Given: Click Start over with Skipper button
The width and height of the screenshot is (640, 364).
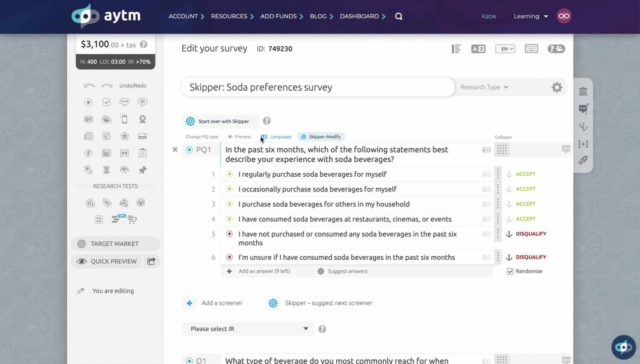Looking at the screenshot, I should tap(220, 121).
